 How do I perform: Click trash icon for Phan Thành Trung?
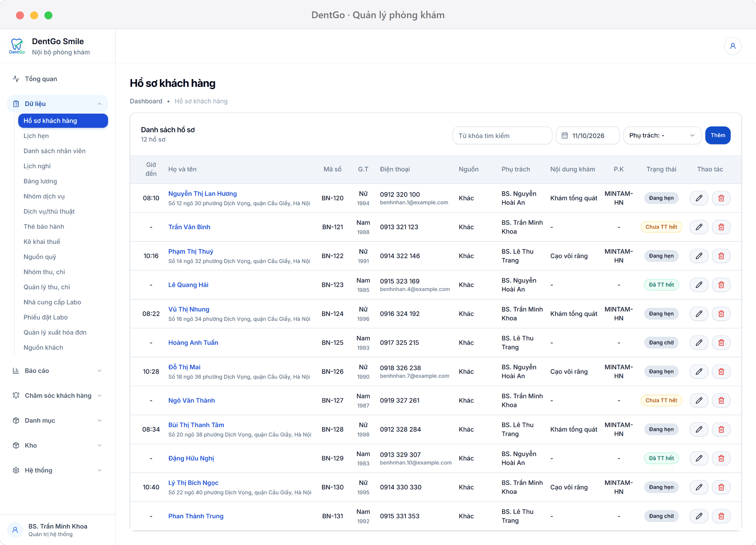pyautogui.click(x=721, y=516)
